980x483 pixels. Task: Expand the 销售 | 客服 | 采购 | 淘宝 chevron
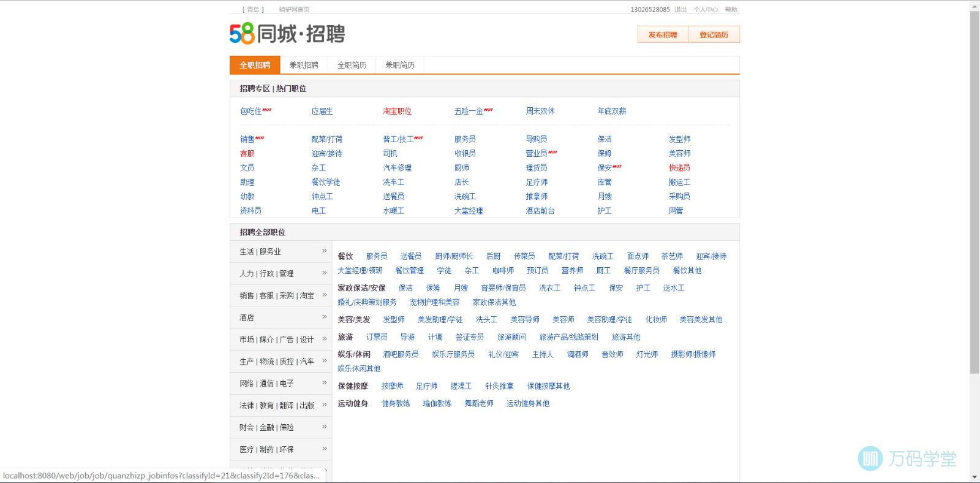click(x=325, y=295)
